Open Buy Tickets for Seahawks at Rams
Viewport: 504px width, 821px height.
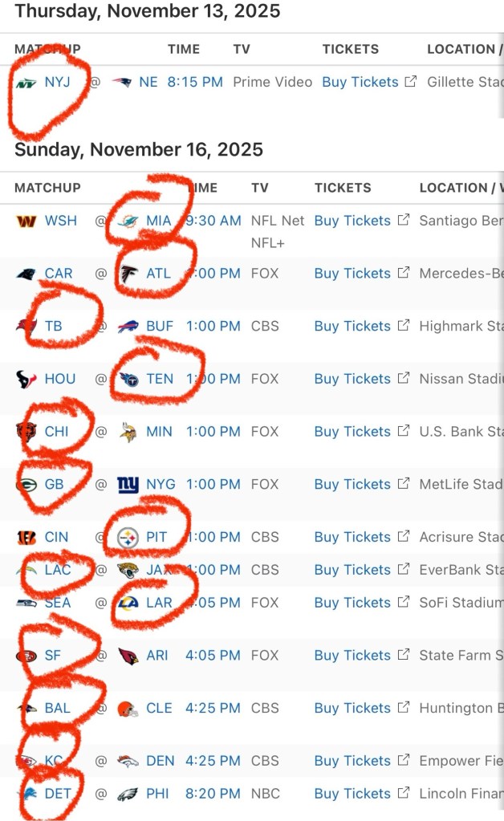[352, 603]
